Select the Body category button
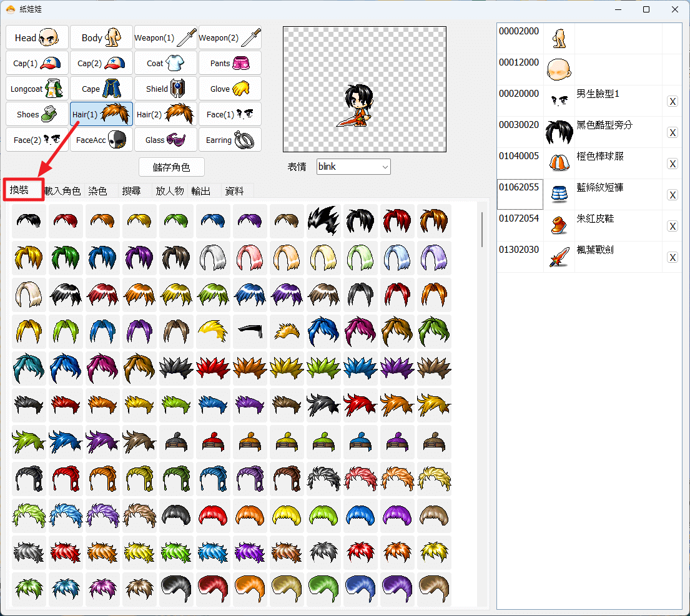690x616 pixels. [x=101, y=37]
